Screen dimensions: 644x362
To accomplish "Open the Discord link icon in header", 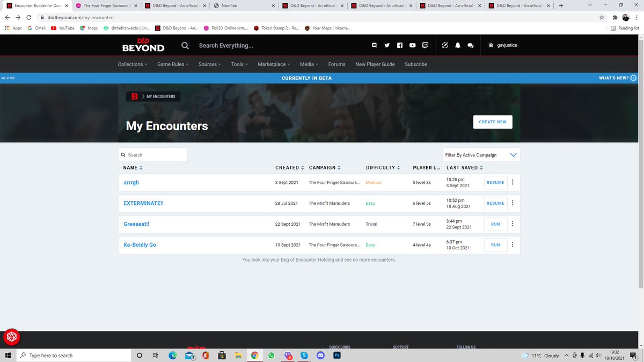I will coord(374,46).
